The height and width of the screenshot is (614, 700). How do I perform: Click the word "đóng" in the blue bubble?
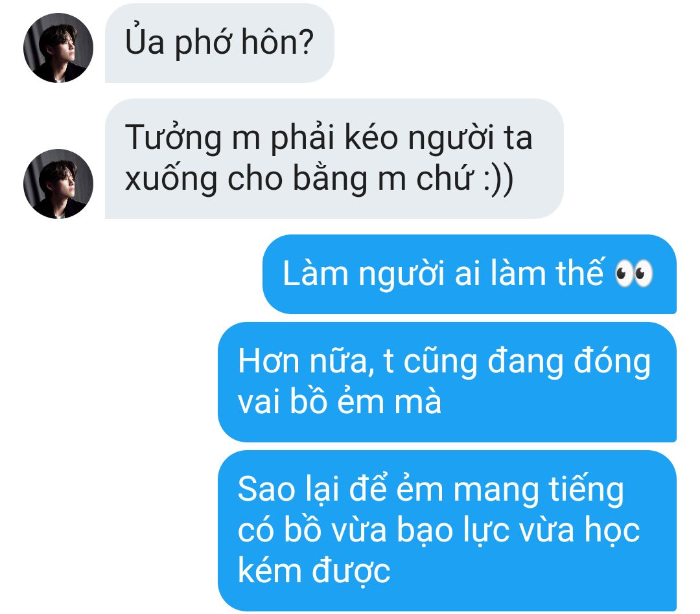[x=612, y=362]
